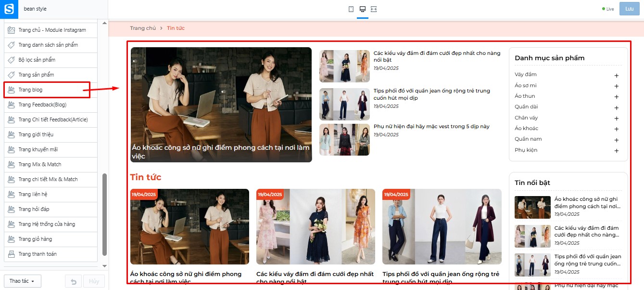Switch to desktop preview icon

click(x=363, y=9)
